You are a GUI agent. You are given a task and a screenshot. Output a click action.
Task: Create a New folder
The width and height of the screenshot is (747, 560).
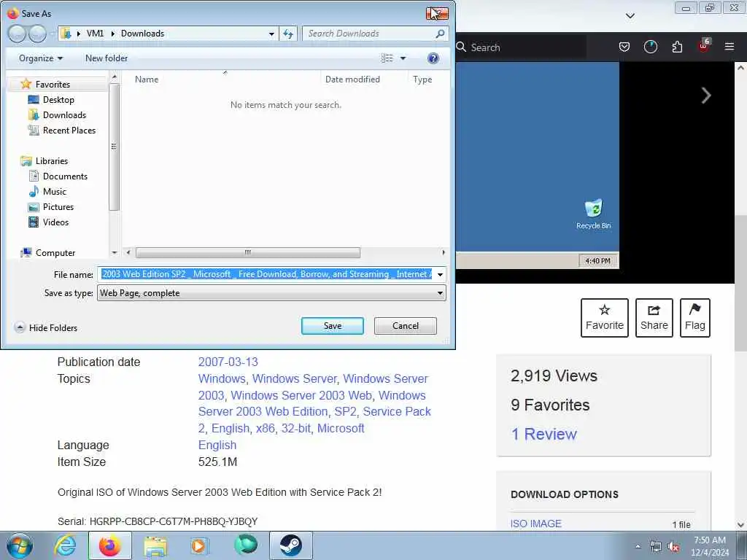tap(107, 58)
